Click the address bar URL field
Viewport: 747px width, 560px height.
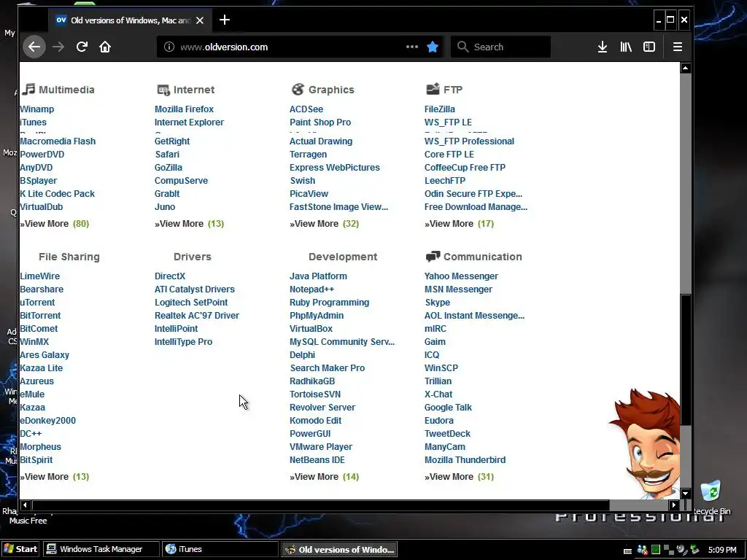click(301, 47)
